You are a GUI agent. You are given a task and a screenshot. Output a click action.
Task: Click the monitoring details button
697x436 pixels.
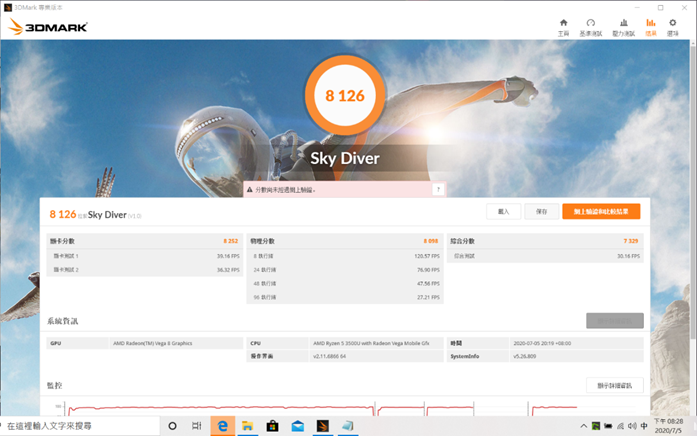[x=614, y=385]
